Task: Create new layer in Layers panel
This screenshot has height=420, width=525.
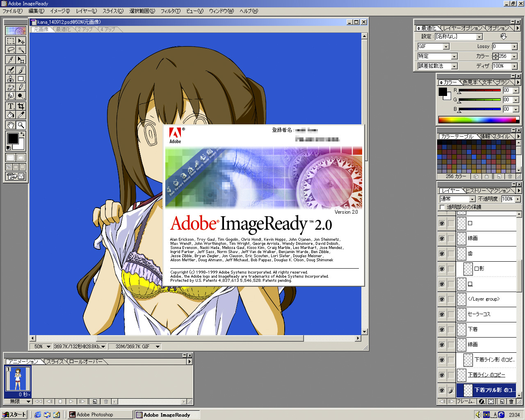Action: (502, 402)
